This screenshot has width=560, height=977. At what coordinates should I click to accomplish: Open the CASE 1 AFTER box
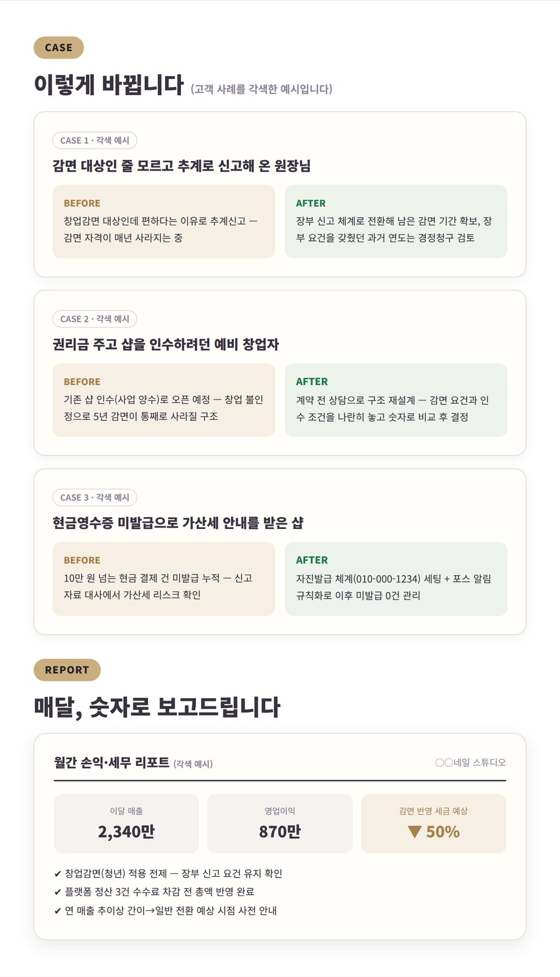(396, 222)
